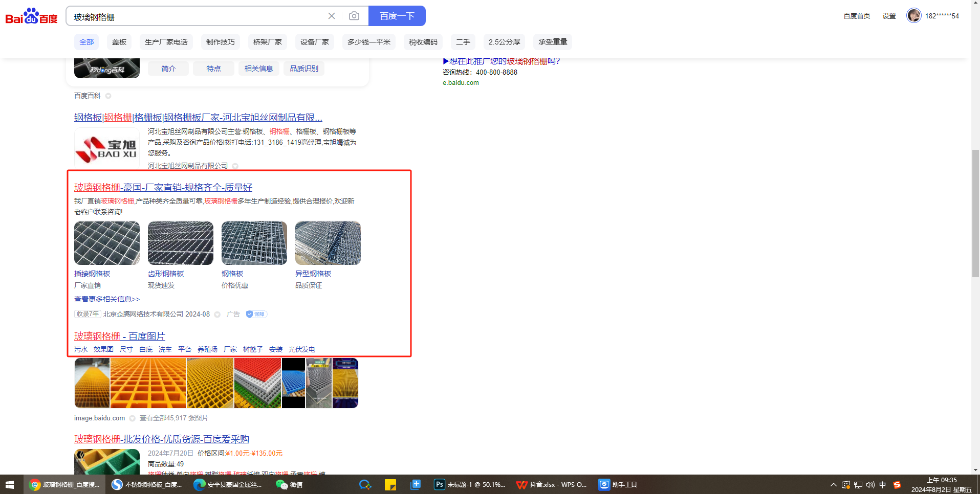This screenshot has width=980, height=494.
Task: Open the 河北宝旭丝网制品 result title
Action: 198,118
